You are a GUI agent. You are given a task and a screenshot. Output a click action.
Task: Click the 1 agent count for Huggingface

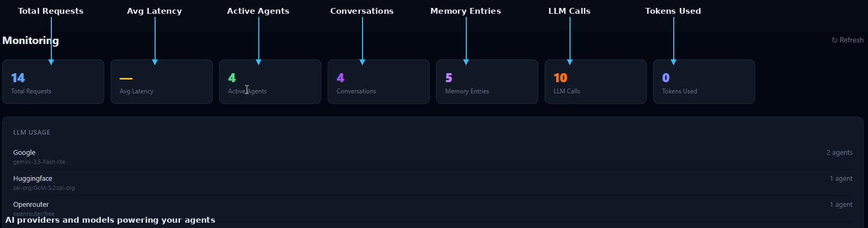coord(841,179)
